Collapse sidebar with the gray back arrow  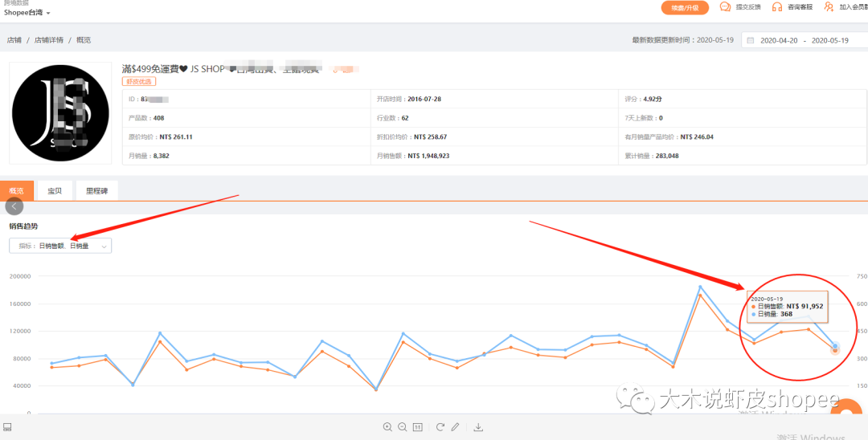coord(14,206)
